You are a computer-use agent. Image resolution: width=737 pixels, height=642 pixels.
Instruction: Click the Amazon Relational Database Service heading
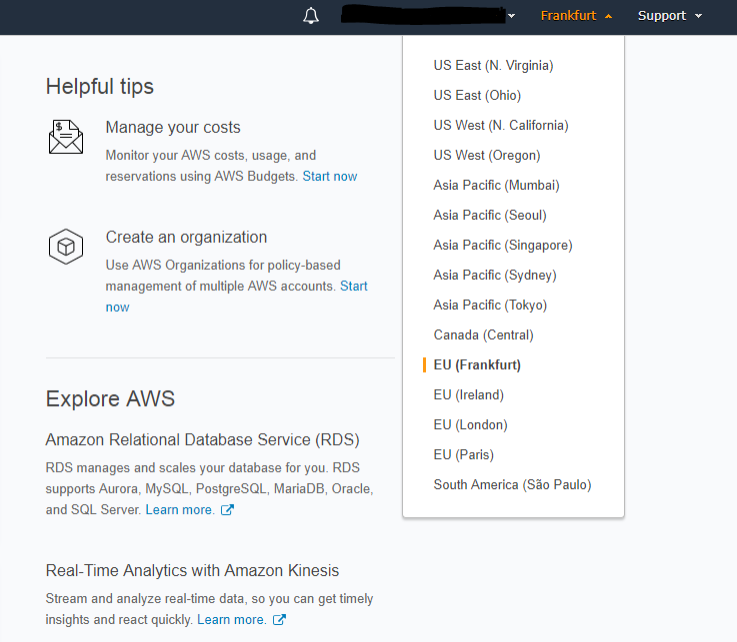pos(202,440)
